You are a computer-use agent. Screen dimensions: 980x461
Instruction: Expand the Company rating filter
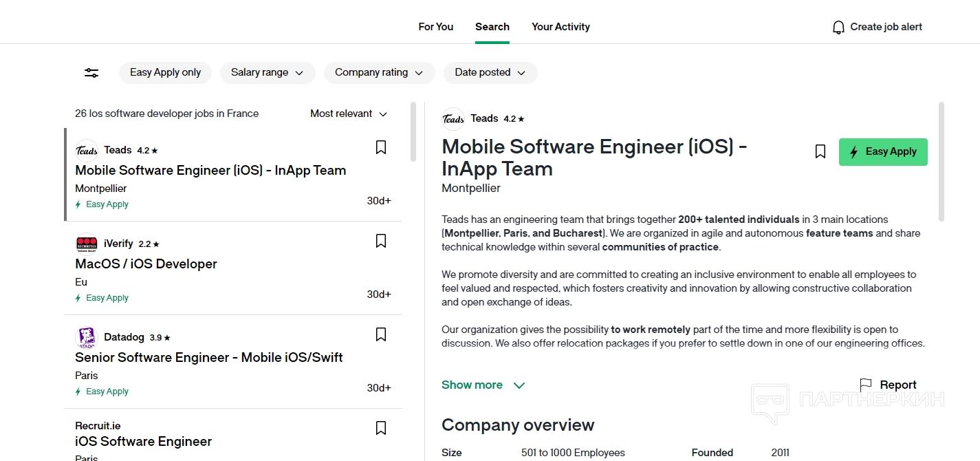click(378, 72)
